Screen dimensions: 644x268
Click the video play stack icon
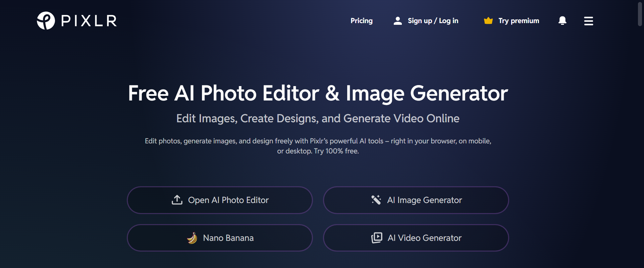[377, 238]
